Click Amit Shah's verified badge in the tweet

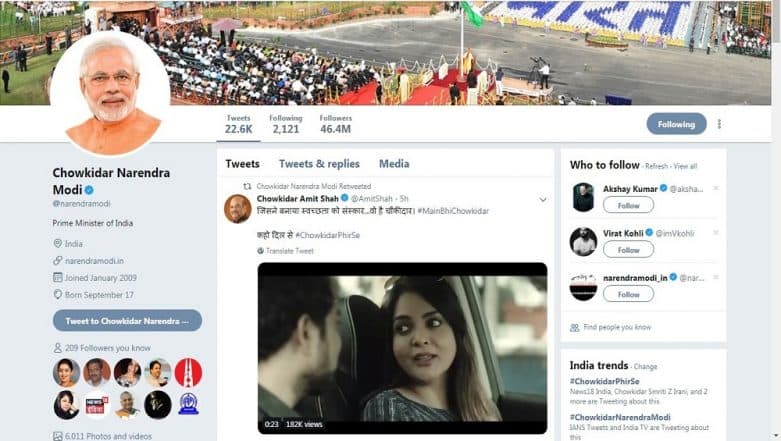[345, 198]
